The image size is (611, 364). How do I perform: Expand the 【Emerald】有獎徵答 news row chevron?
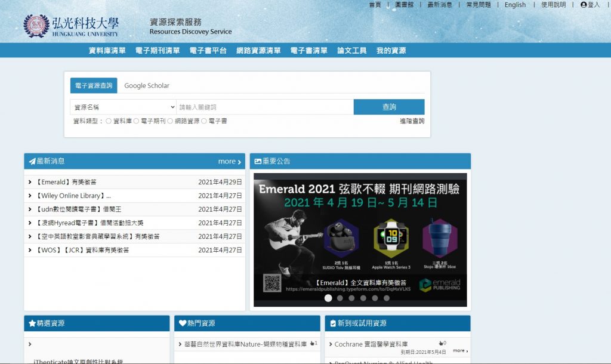point(30,182)
